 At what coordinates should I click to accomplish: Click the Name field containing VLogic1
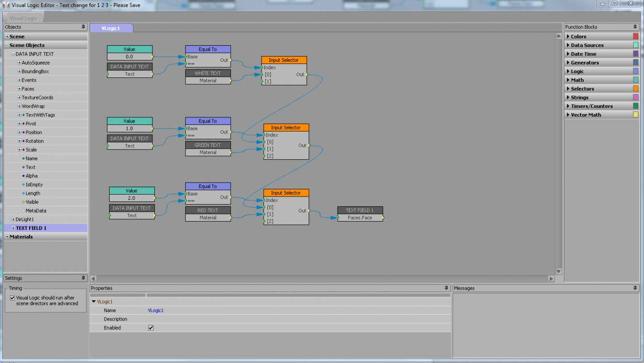tap(298, 310)
